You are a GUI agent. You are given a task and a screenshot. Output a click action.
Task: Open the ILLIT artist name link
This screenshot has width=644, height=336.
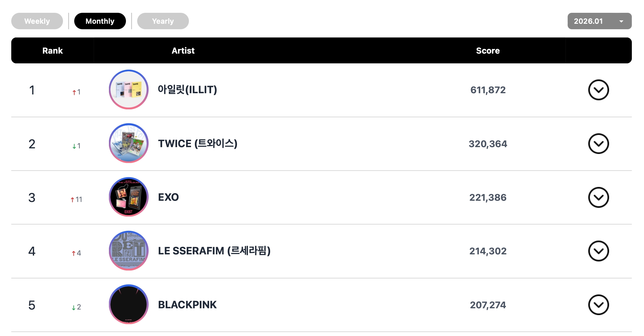(187, 90)
